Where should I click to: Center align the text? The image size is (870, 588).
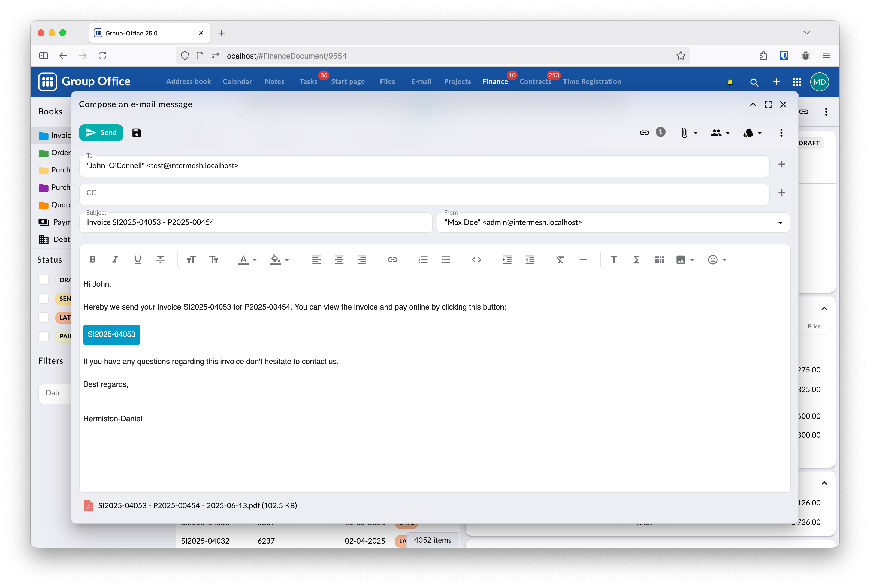[x=339, y=259]
